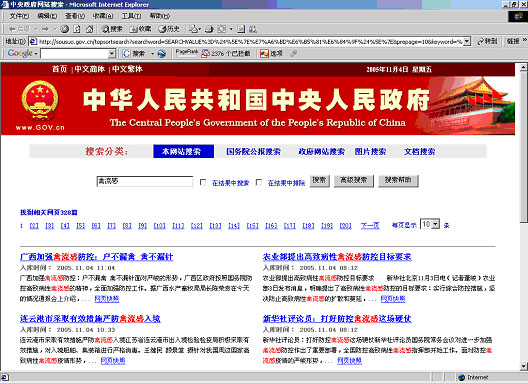This screenshot has height=384, width=528.
Task: Click the Print toolbar icon
Action: 209,29
